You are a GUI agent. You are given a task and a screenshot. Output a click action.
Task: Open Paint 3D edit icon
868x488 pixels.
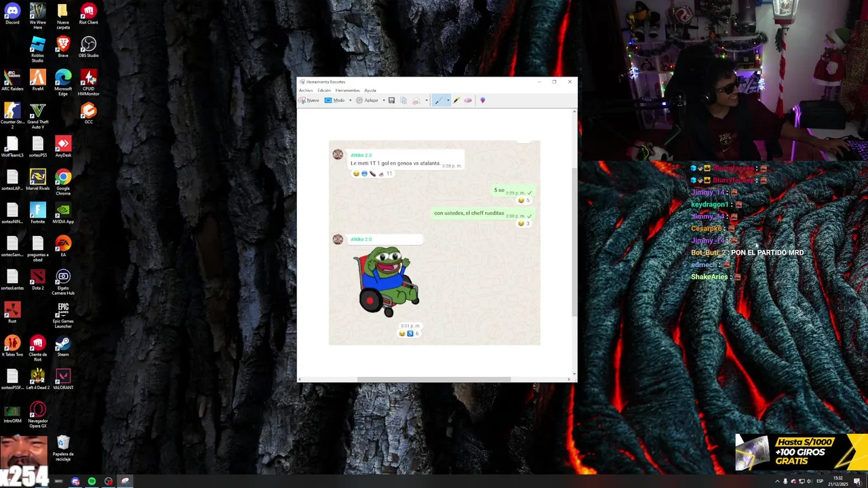coord(482,100)
